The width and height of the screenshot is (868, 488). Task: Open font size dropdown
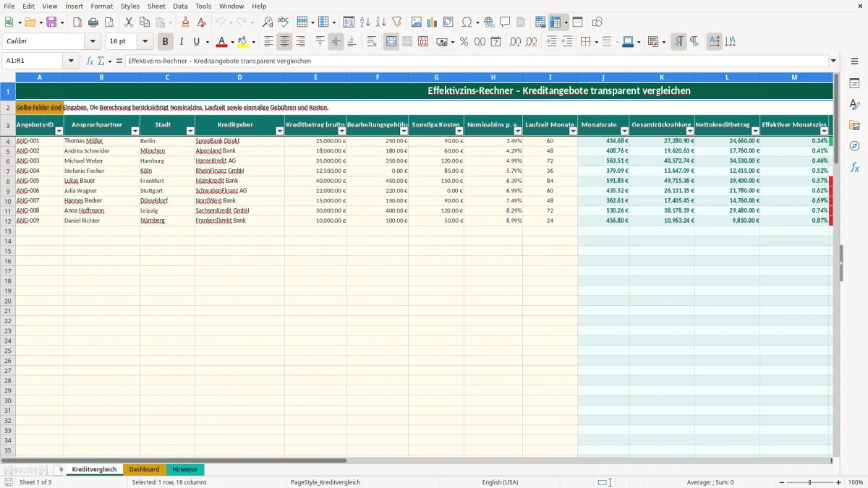coord(145,42)
